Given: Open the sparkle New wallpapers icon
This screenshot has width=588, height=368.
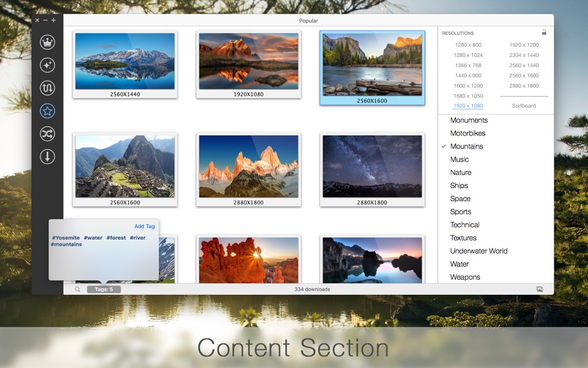Looking at the screenshot, I should coord(47,65).
